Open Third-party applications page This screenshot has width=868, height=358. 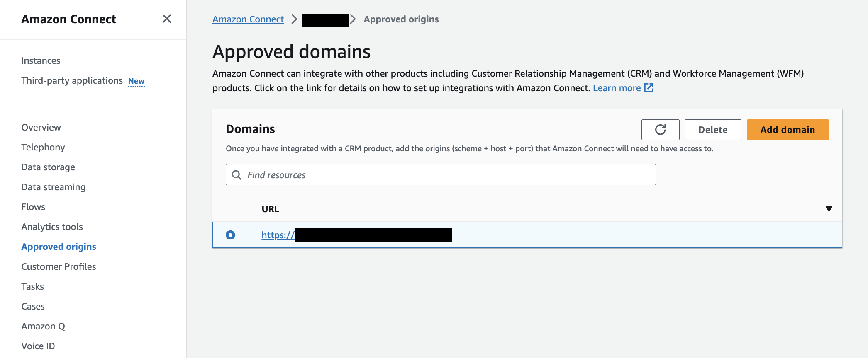[x=72, y=80]
